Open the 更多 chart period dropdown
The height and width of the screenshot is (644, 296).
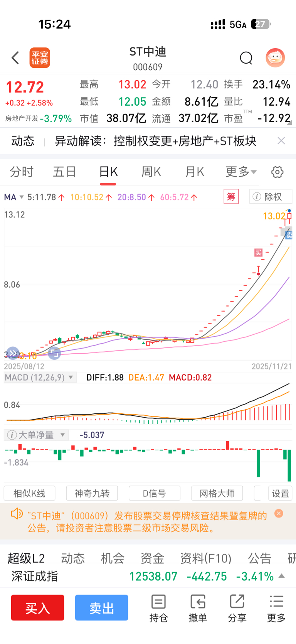[241, 172]
